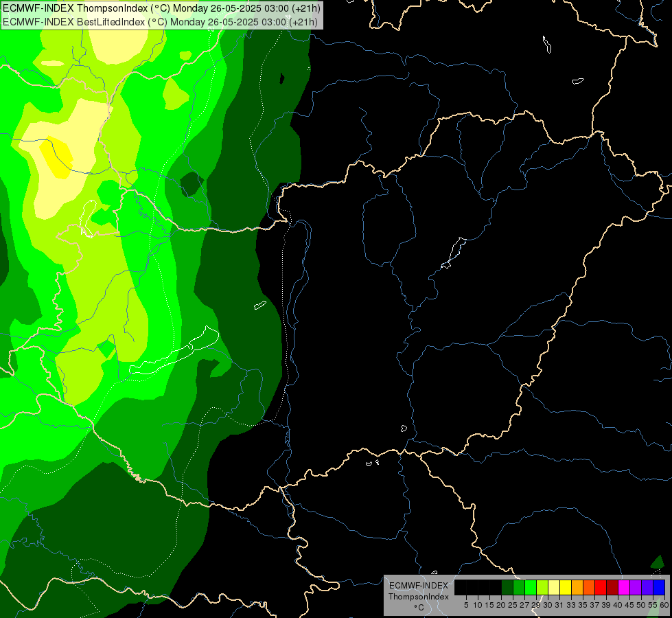
Task: Select the magenta 40-45 legend swatch
Action: pos(624,587)
